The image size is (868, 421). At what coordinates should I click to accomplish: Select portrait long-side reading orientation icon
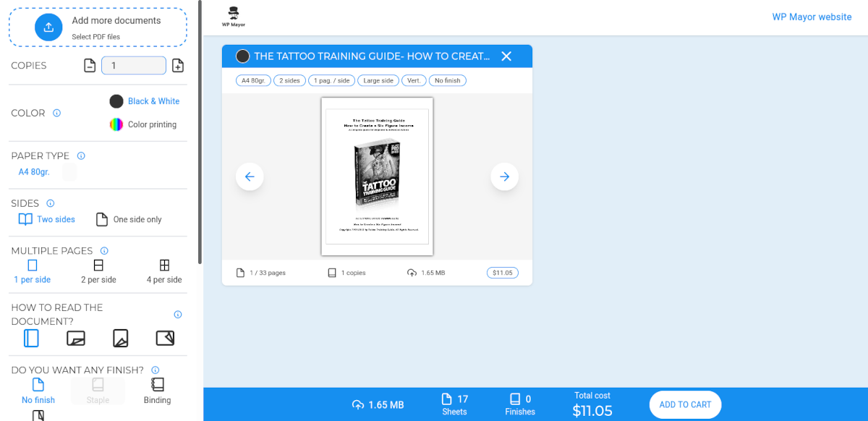(x=31, y=338)
